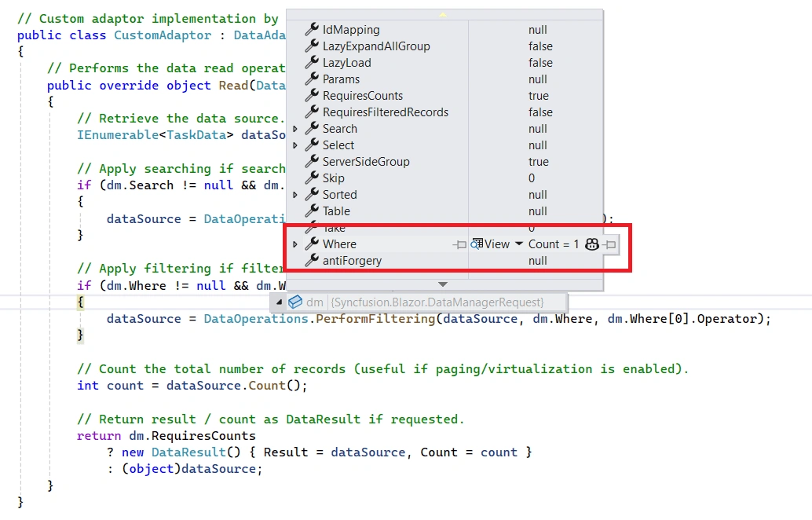
Task: Click CustomAdaptor in the class declaration
Action: pos(163,35)
